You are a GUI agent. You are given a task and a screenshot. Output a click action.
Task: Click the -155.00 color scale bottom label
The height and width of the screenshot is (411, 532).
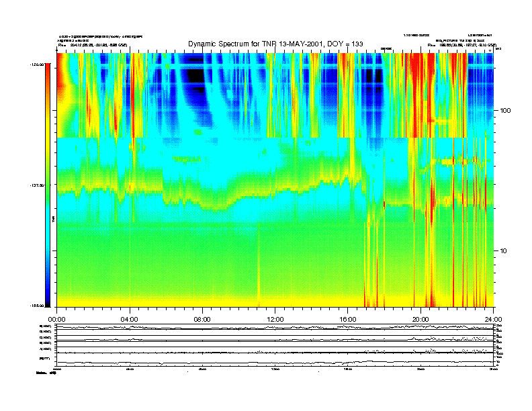point(37,306)
